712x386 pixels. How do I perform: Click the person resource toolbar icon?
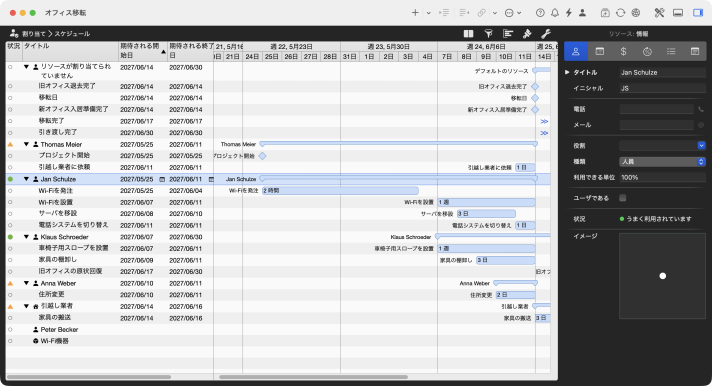point(582,13)
